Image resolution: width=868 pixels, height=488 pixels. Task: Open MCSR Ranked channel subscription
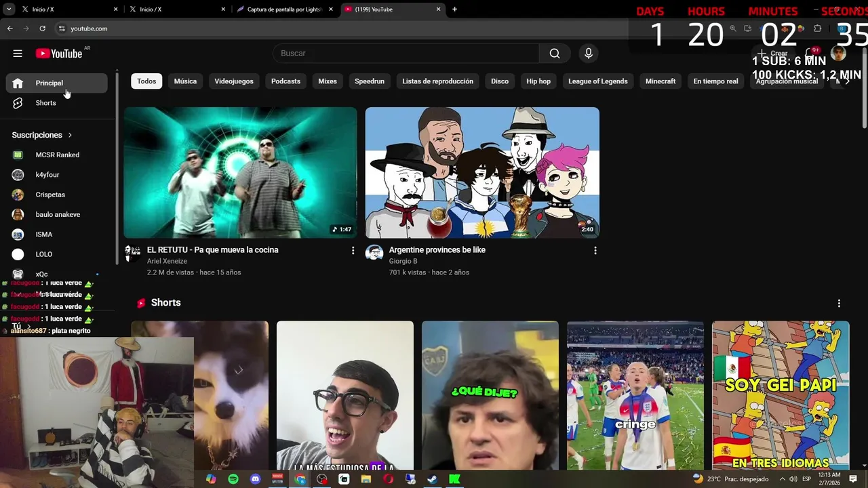(57, 155)
